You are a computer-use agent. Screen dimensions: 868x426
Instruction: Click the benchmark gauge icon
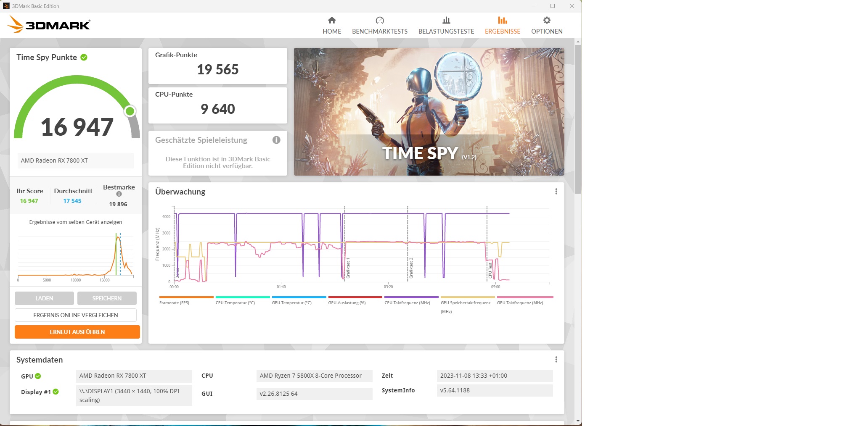(x=380, y=20)
